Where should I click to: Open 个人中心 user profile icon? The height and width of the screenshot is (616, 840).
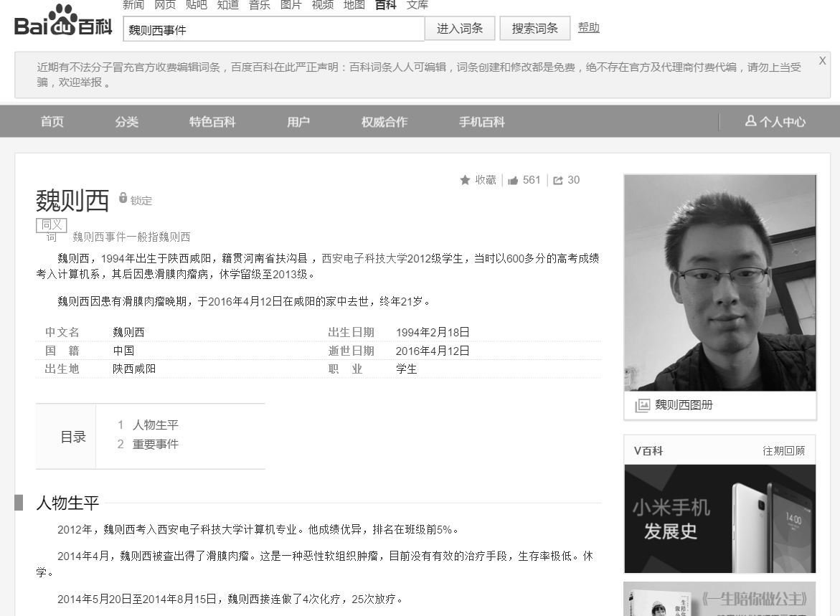click(x=750, y=121)
